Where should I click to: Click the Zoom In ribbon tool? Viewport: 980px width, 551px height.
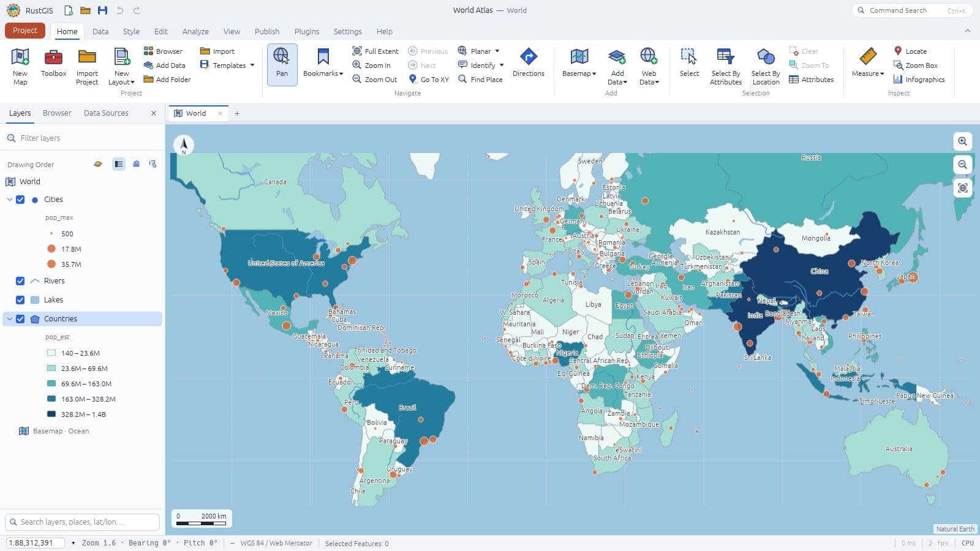(x=371, y=66)
